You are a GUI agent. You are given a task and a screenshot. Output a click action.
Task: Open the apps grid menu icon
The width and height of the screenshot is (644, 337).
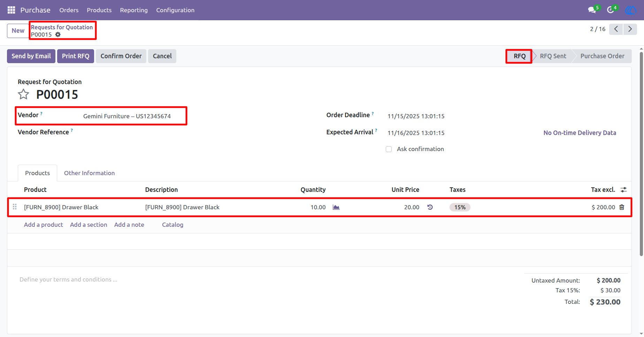[11, 10]
